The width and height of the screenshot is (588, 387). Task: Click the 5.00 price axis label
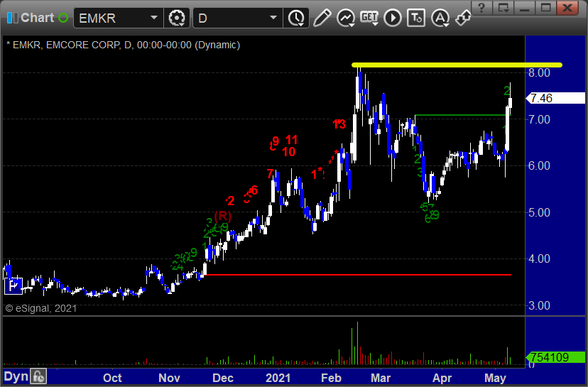click(x=539, y=212)
